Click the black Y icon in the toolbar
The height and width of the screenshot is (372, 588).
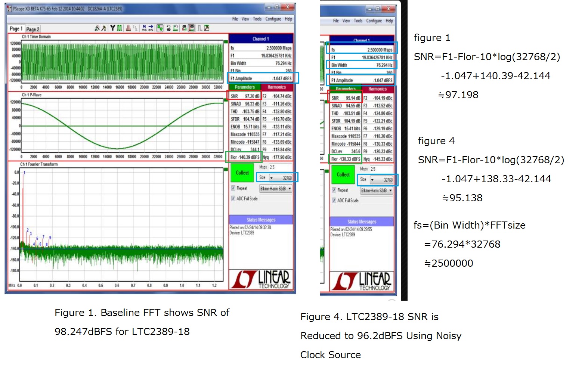click(x=112, y=28)
